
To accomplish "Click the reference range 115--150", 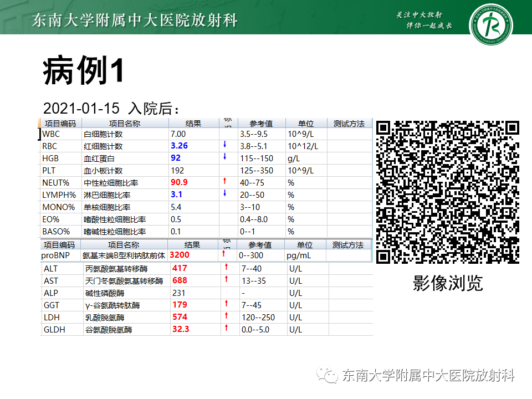I will [257, 158].
